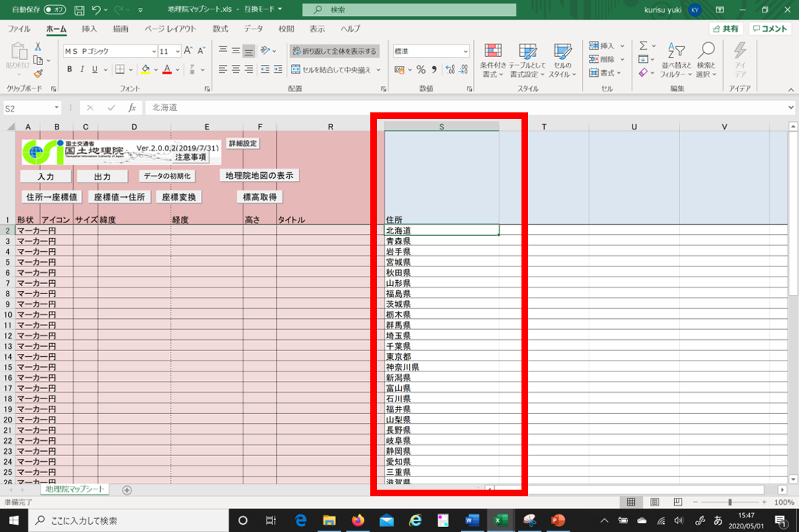The height and width of the screenshot is (532, 799).
Task: Expand the Merge and Center dropdown arrow
Action: (x=378, y=70)
